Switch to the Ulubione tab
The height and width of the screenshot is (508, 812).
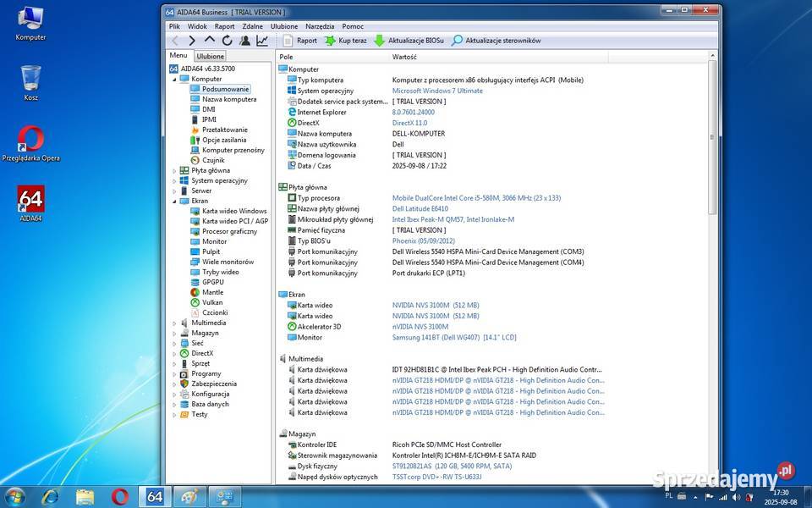pos(210,56)
